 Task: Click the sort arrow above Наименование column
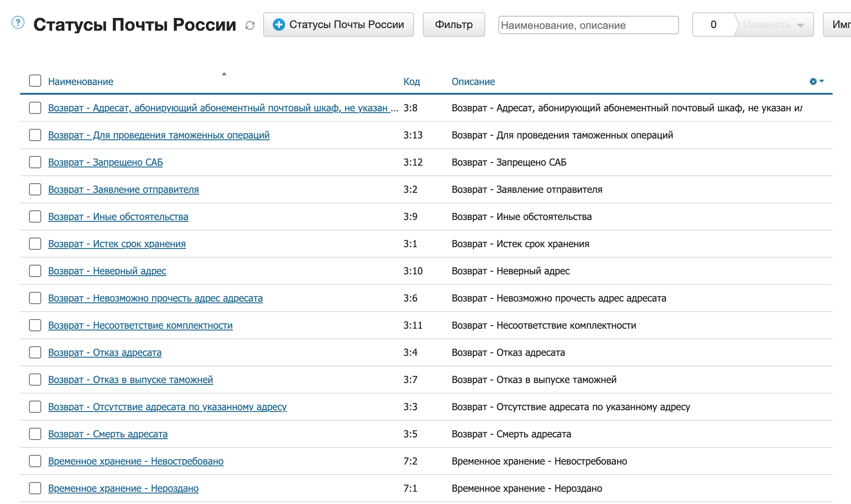224,74
